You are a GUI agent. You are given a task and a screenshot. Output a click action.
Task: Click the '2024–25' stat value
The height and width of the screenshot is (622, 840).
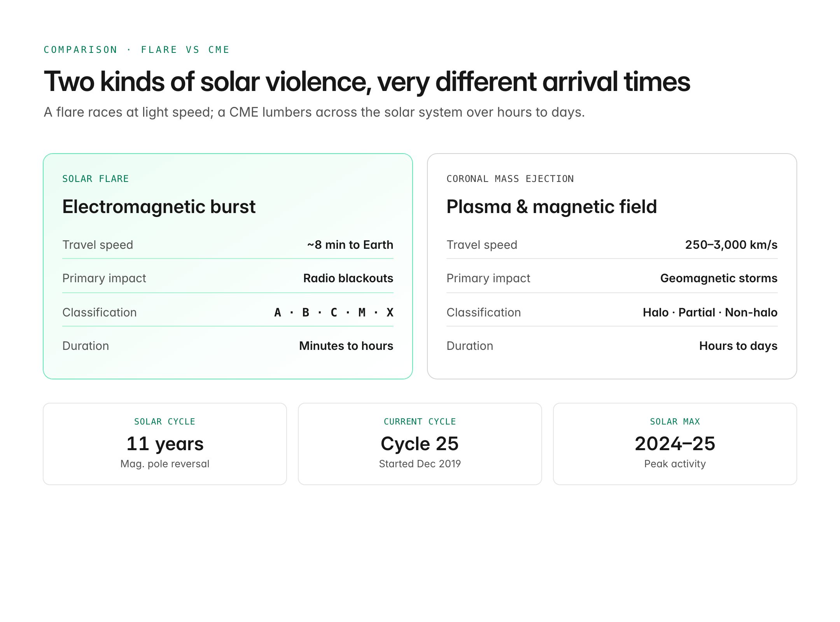click(675, 444)
